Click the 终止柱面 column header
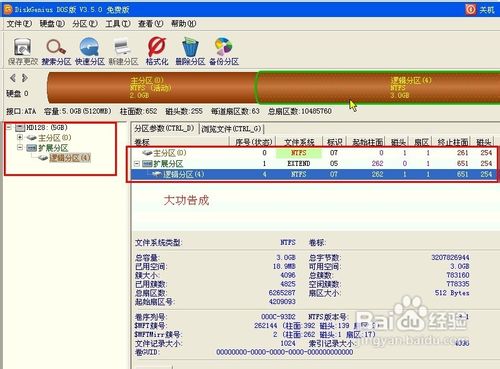500x369 pixels. [452, 142]
